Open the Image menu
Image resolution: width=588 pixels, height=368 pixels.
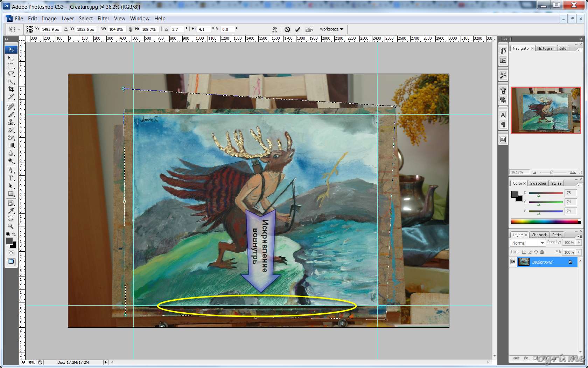click(49, 19)
